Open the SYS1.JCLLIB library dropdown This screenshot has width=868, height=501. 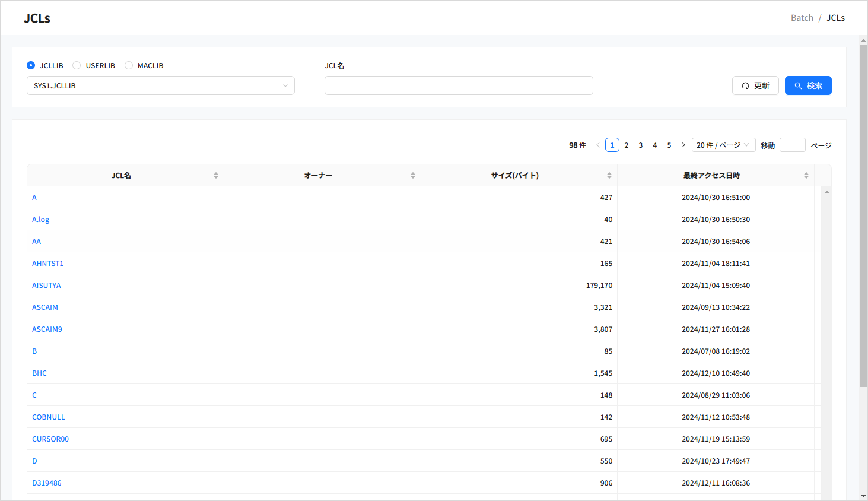[x=160, y=85]
